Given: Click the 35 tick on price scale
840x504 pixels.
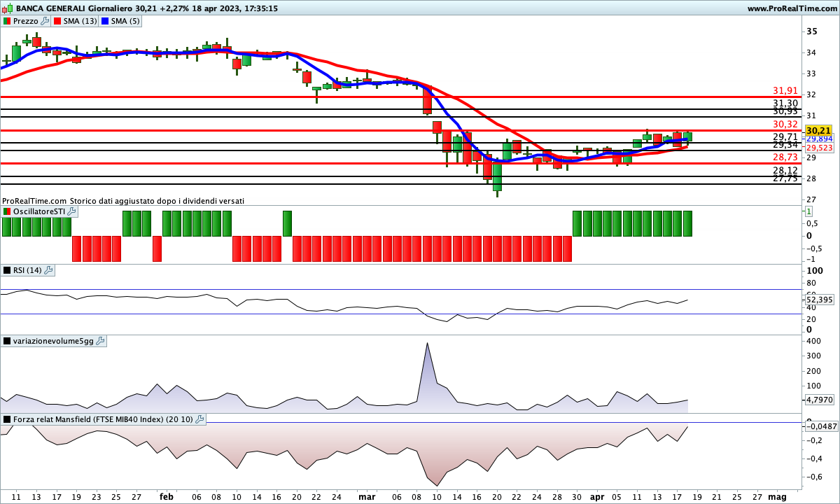Looking at the screenshot, I should coord(812,31).
